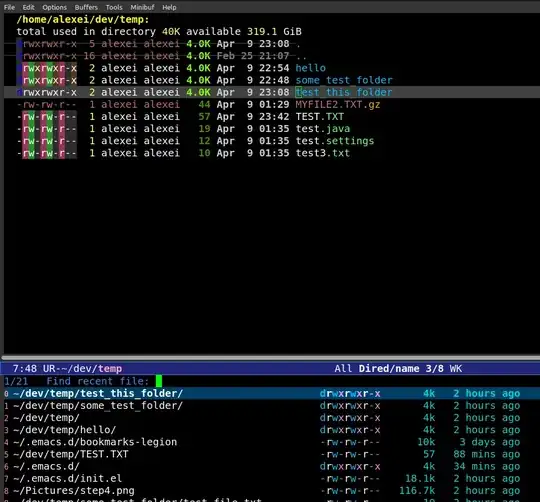Open the 'test this folder' directory

pos(344,92)
